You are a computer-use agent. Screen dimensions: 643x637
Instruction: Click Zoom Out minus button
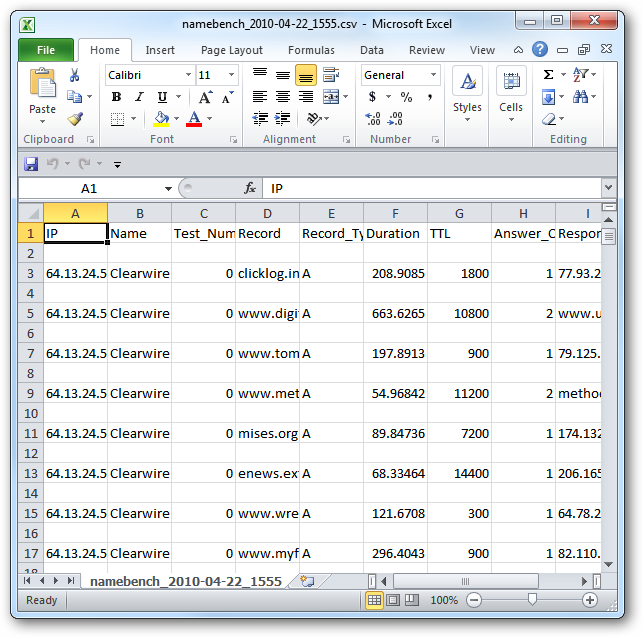coord(474,600)
